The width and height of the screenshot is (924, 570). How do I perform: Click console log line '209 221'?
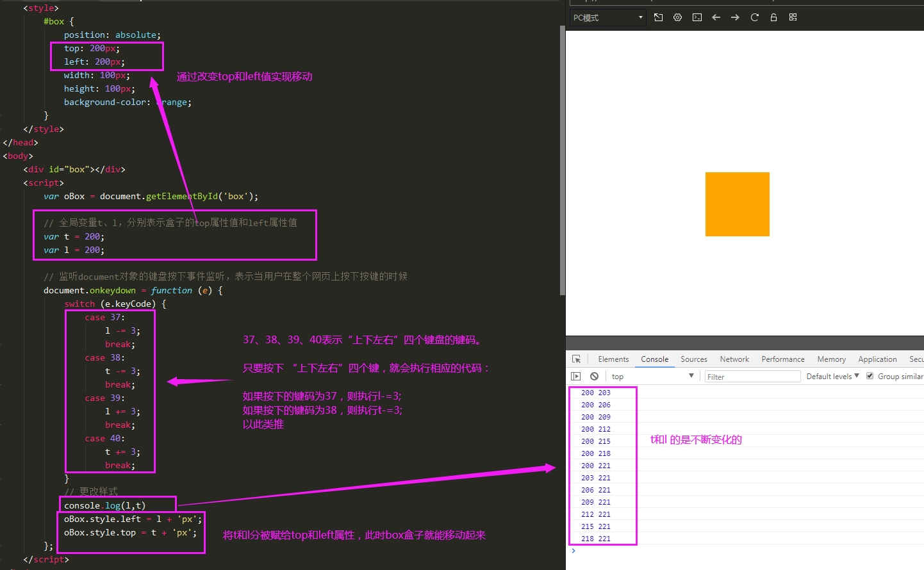(x=596, y=502)
